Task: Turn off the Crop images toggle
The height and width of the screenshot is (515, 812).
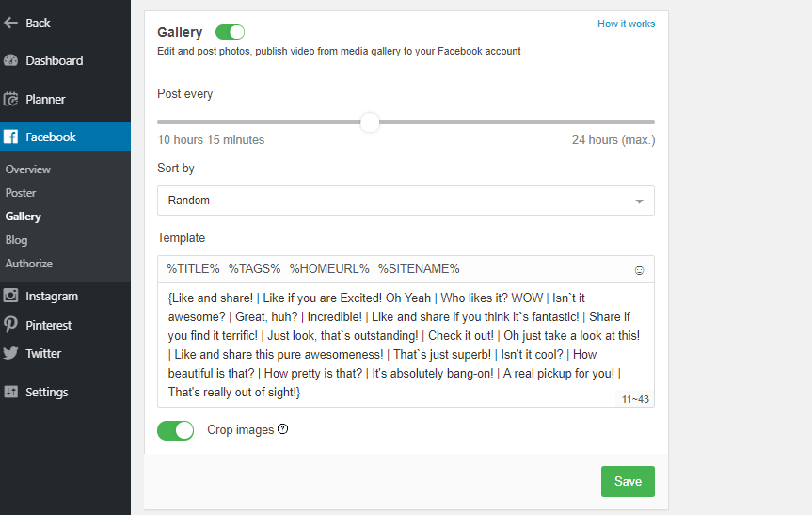Action: click(x=175, y=430)
